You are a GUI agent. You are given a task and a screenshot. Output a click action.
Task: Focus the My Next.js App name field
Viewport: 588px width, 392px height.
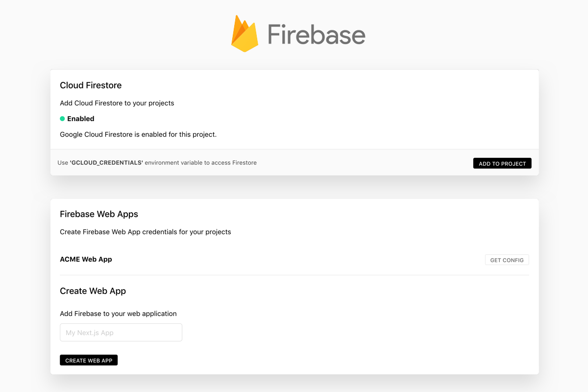coord(121,332)
